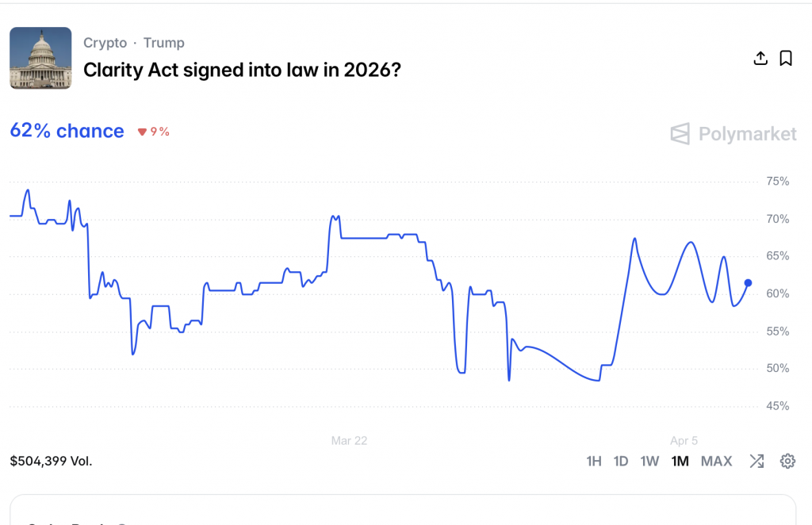The image size is (812, 525).
Task: Open the Trump tag link
Action: coord(163,43)
